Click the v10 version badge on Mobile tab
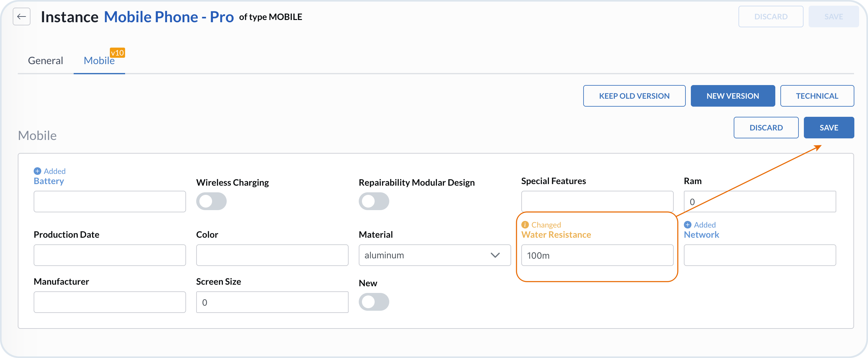 [117, 53]
